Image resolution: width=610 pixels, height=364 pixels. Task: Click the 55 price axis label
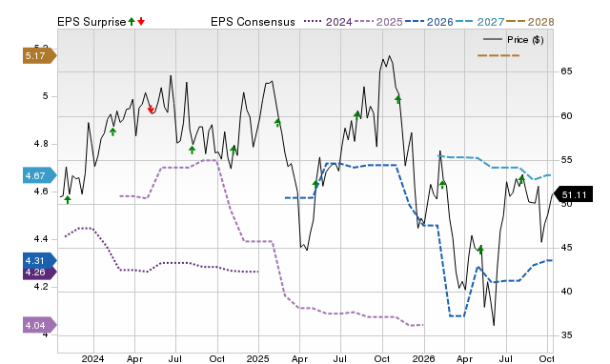[x=566, y=160]
